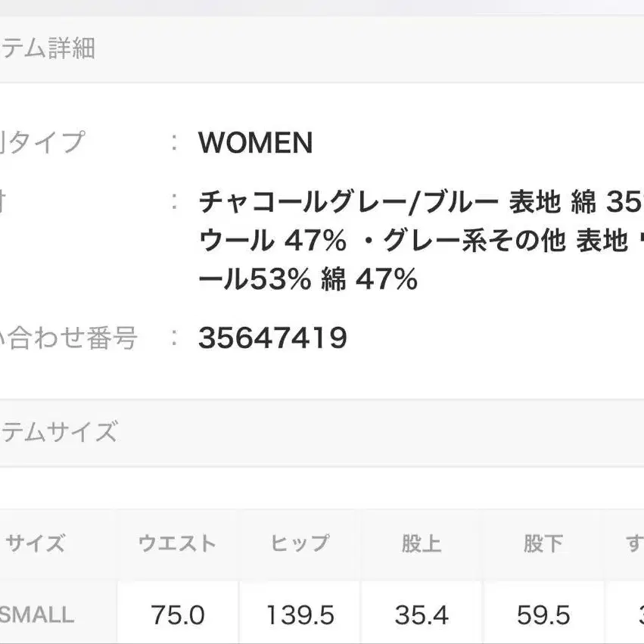Click the 53% 綿 47% text line
The width and height of the screenshot is (644, 644).
pyautogui.click(x=308, y=281)
